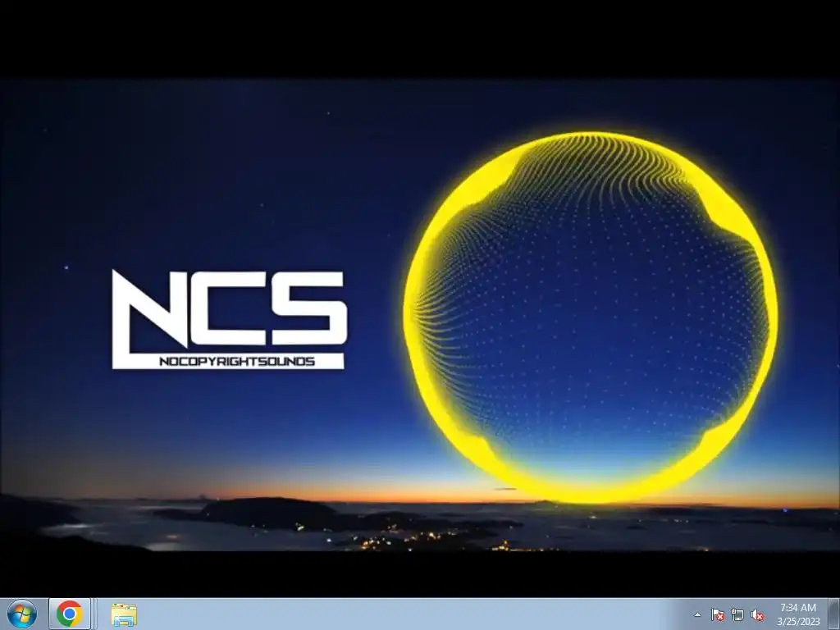The image size is (840, 630).
Task: Open the muted speaker volume icon
Action: pyautogui.click(x=757, y=614)
